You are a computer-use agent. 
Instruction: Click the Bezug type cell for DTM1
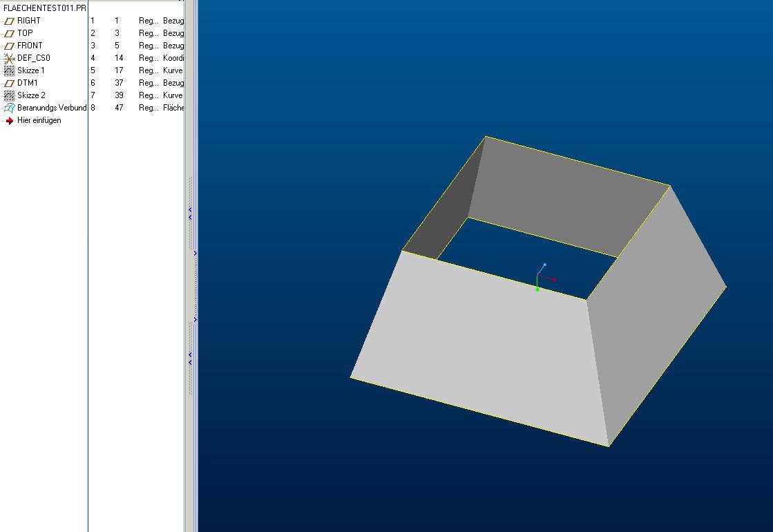[173, 83]
